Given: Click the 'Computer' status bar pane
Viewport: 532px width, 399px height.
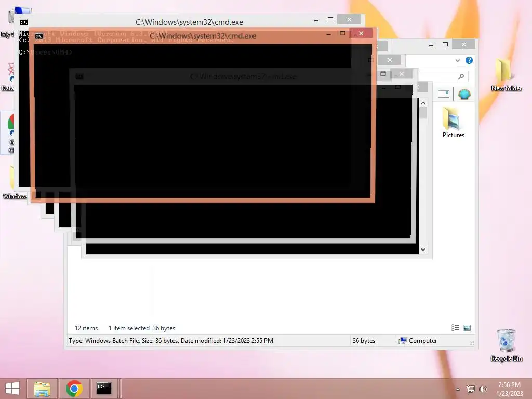Looking at the screenshot, I should [418, 341].
